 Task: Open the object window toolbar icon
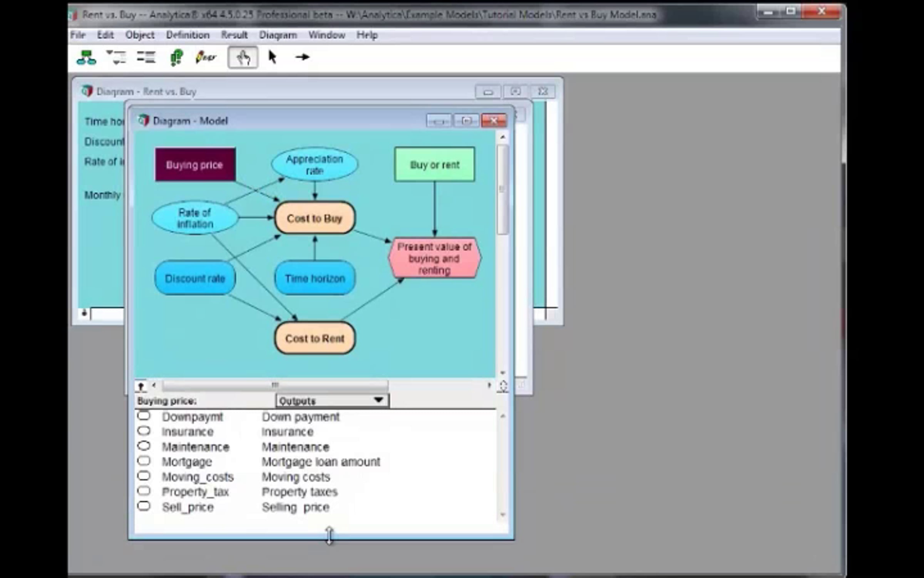click(x=146, y=58)
